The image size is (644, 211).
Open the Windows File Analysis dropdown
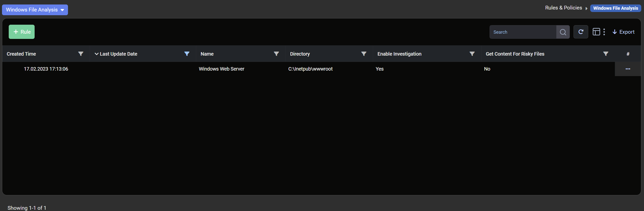35,10
